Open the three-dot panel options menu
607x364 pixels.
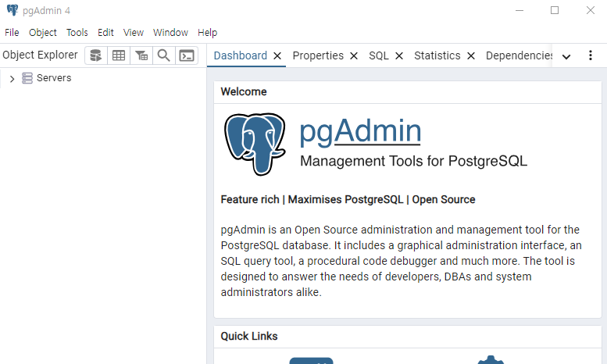(591, 55)
